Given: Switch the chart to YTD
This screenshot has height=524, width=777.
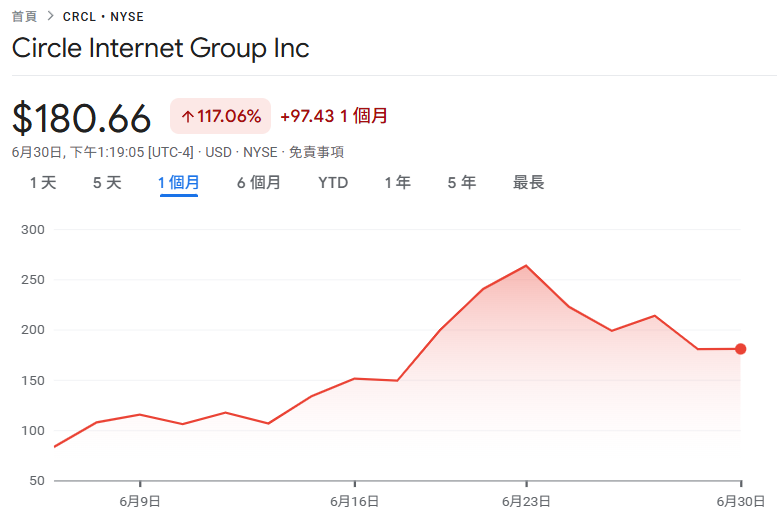Looking at the screenshot, I should tap(333, 183).
